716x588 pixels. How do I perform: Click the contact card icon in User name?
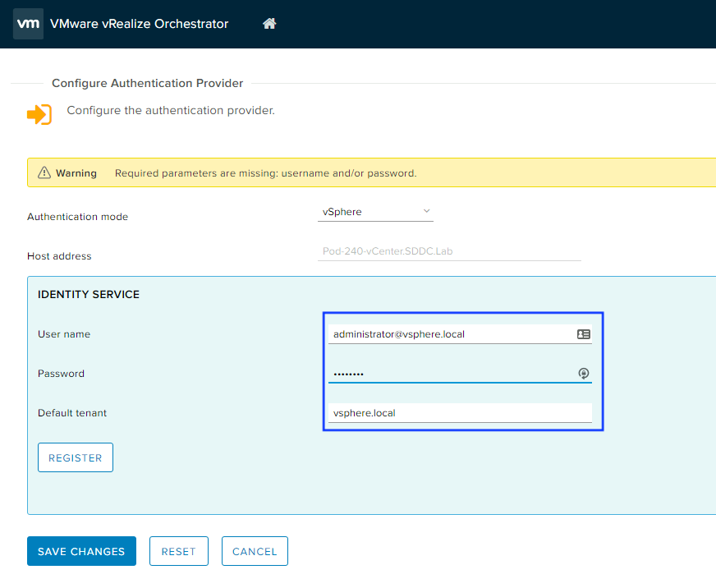(x=584, y=334)
